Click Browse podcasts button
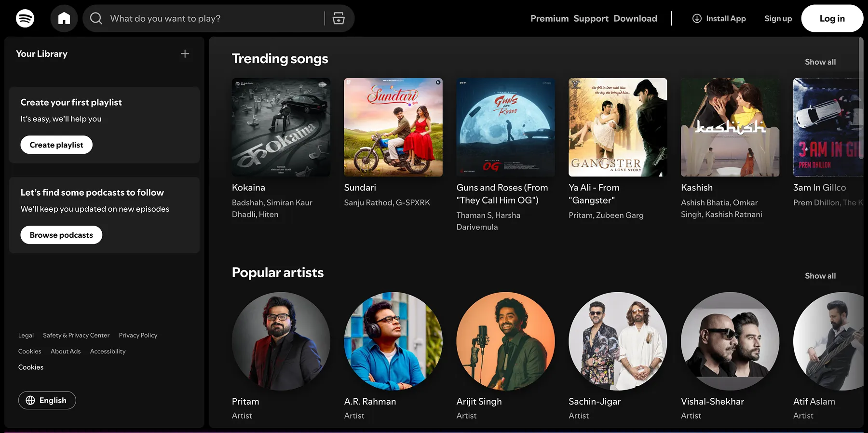This screenshot has height=433, width=868. click(61, 235)
